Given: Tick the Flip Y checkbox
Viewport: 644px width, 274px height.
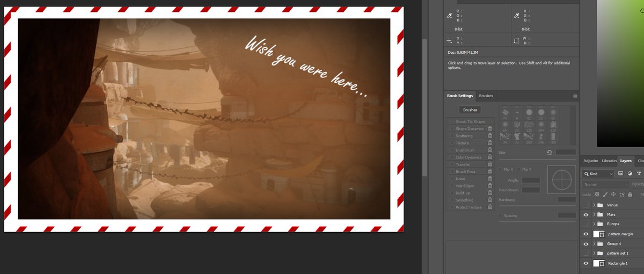Looking at the screenshot, I should pyautogui.click(x=519, y=169).
